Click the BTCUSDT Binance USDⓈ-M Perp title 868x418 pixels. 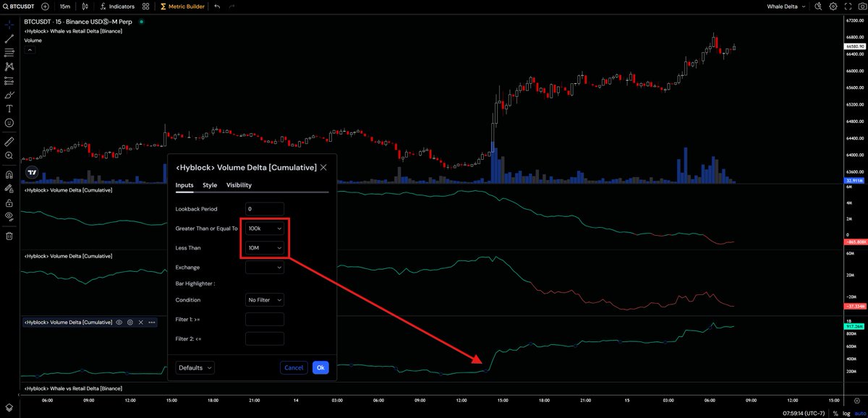tap(80, 22)
